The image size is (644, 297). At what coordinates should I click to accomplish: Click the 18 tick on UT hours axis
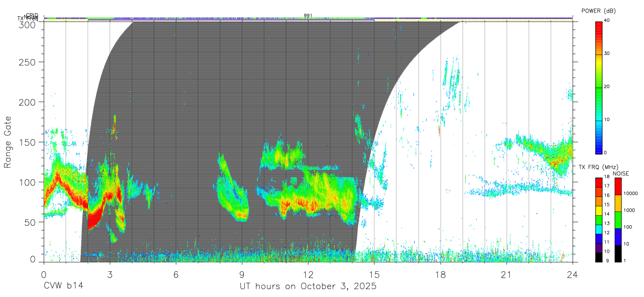coord(441,274)
